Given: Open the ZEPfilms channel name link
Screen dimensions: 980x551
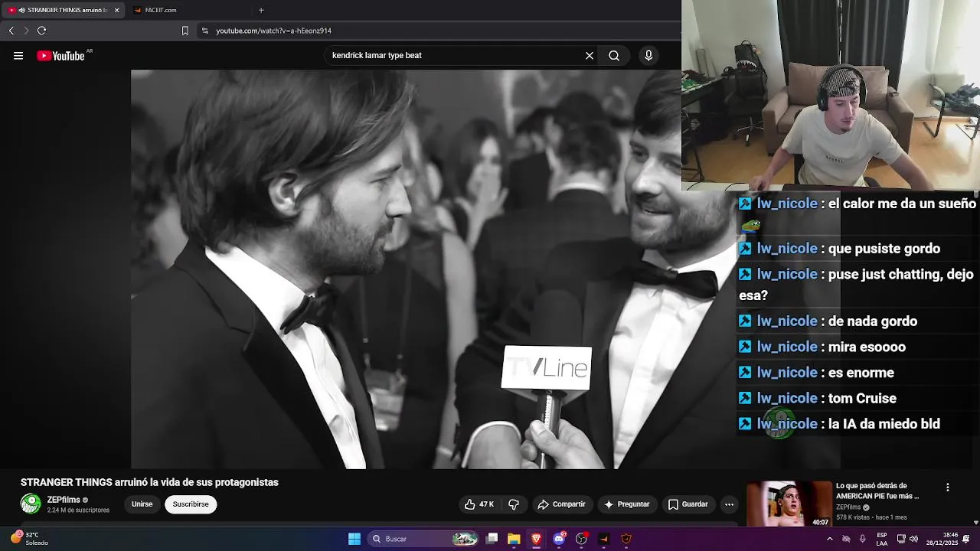Looking at the screenshot, I should [x=64, y=500].
